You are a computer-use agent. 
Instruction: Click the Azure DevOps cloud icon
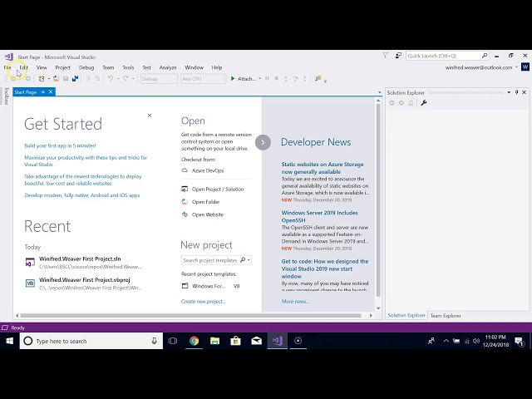(185, 170)
